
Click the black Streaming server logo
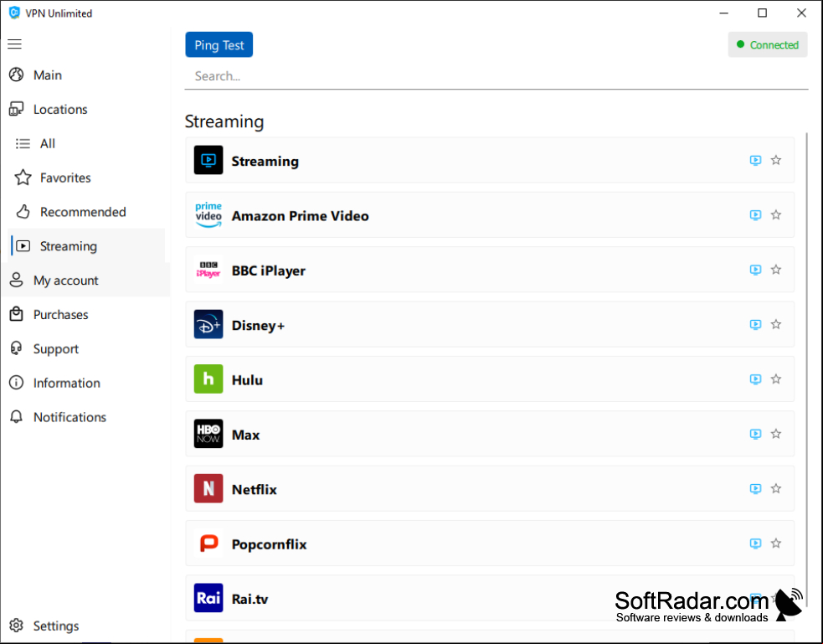point(208,160)
